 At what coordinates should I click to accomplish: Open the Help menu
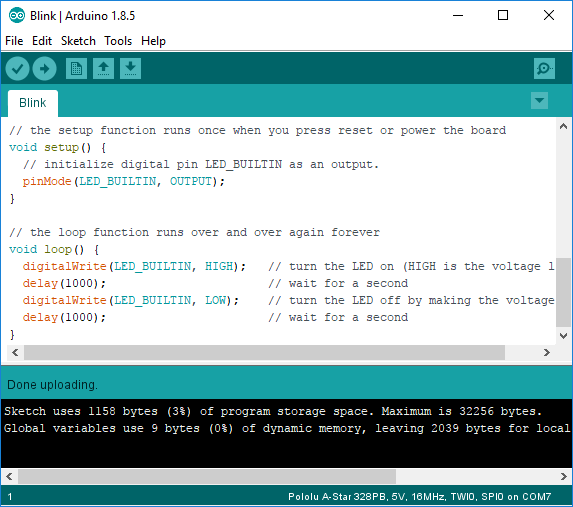pyautogui.click(x=153, y=41)
